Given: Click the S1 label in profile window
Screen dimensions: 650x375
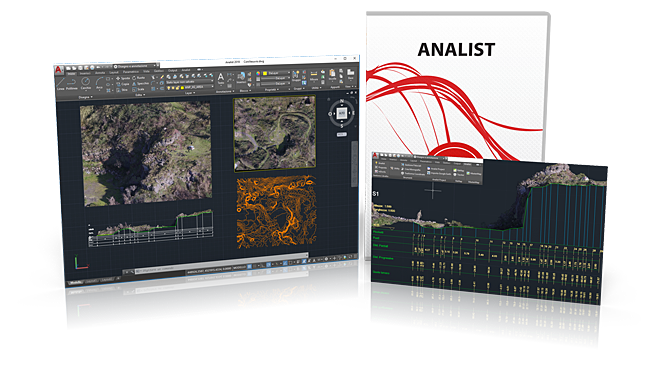Looking at the screenshot, I should [x=376, y=194].
